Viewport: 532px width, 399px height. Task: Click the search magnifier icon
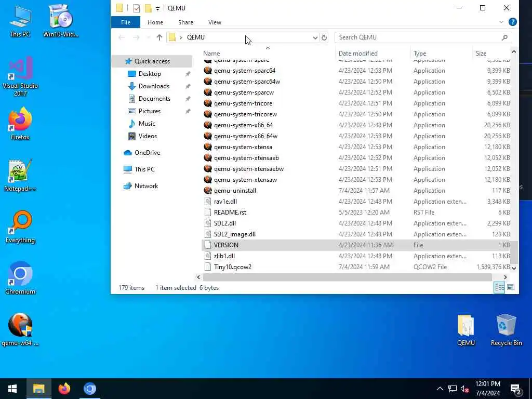click(x=504, y=37)
